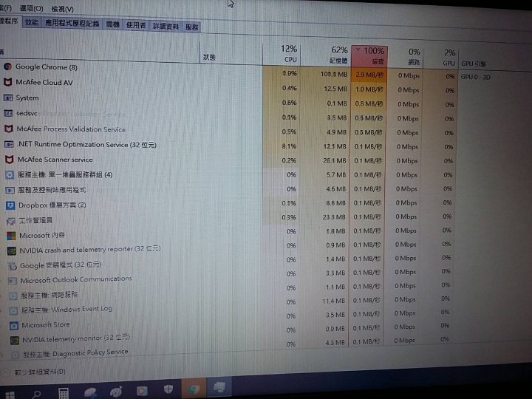
Task: Select 服務主機 網路服務 gear icon
Action: [13, 296]
